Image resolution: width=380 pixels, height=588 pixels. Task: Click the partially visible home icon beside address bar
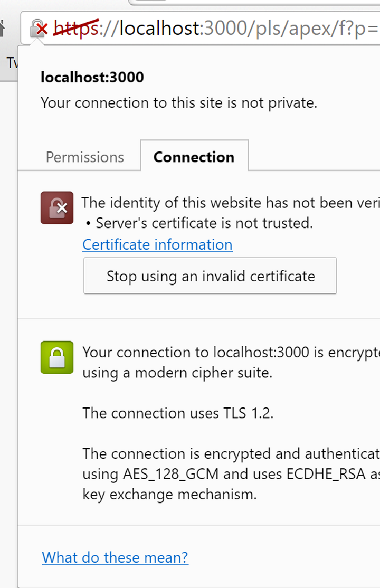point(2,29)
